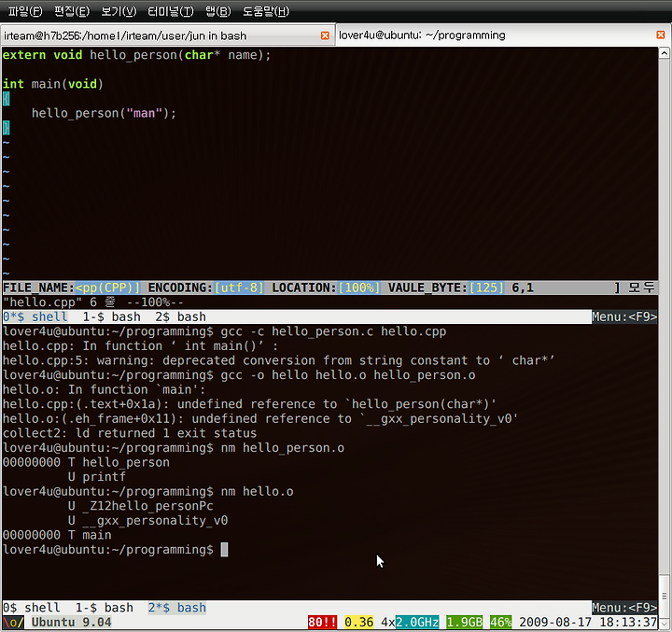The image size is (672, 632).
Task: Open the 도움말(H) menu
Action: pos(266,11)
